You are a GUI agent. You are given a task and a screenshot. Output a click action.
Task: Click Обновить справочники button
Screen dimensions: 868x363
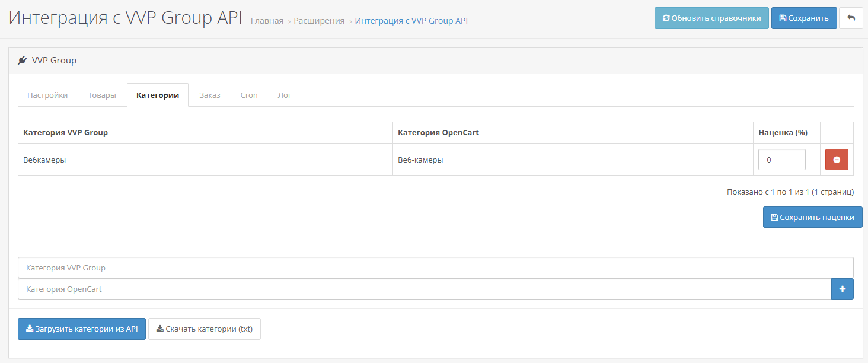pyautogui.click(x=711, y=18)
